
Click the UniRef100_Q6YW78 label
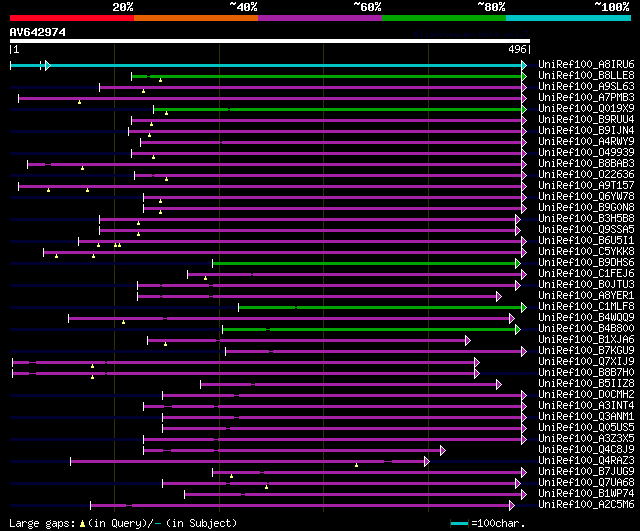coord(586,197)
